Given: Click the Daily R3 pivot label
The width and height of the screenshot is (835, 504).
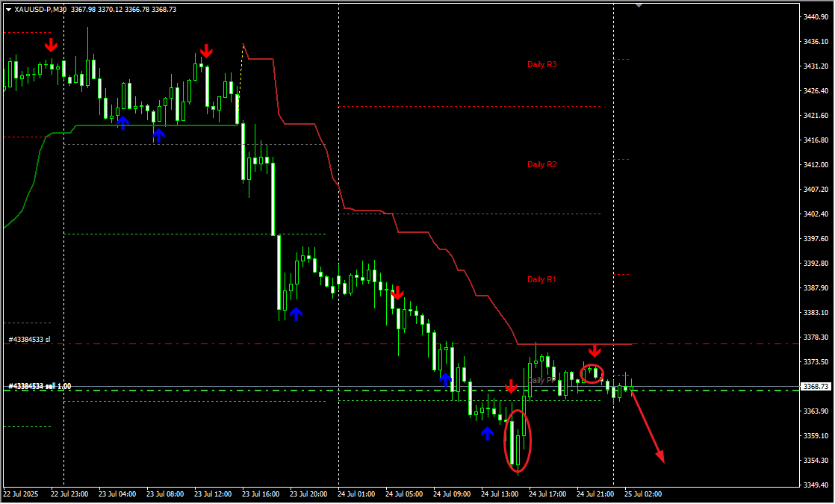Looking at the screenshot, I should click(x=542, y=65).
